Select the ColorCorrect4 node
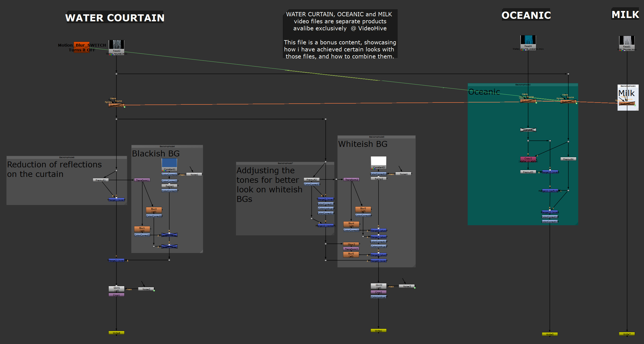The image size is (644, 344). (169, 191)
